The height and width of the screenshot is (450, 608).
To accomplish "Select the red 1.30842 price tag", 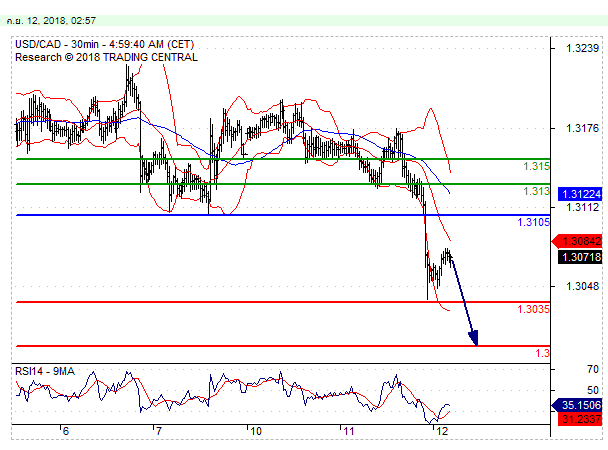I will [x=577, y=241].
